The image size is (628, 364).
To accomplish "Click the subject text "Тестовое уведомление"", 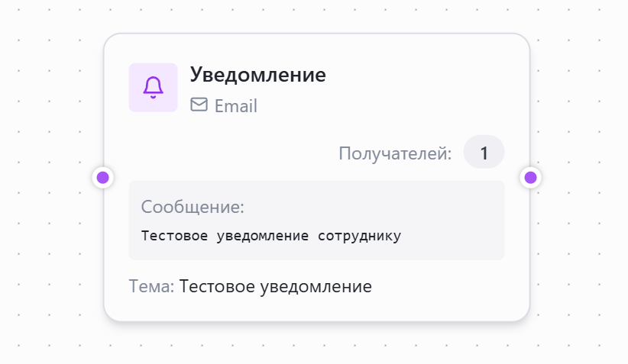I will coord(275,286).
